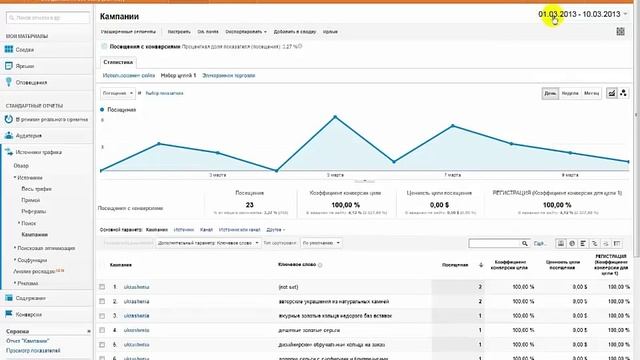Click the chart data point at 7 марта
The height and width of the screenshot is (360, 640).
[453, 126]
